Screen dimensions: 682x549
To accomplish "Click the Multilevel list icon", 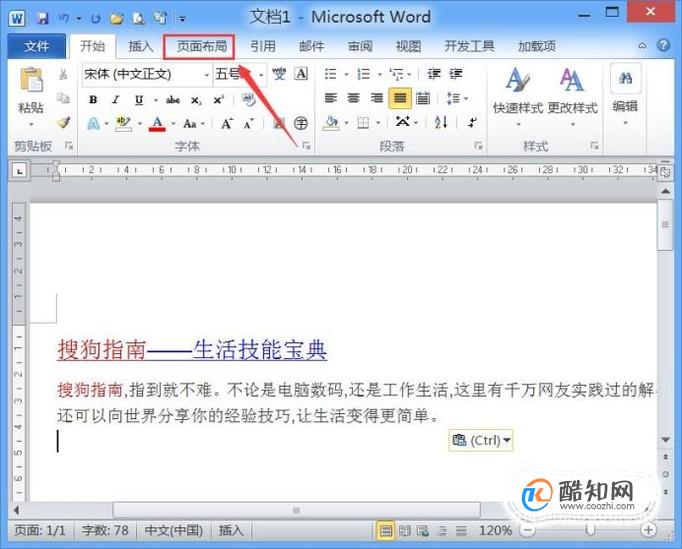I will (396, 74).
